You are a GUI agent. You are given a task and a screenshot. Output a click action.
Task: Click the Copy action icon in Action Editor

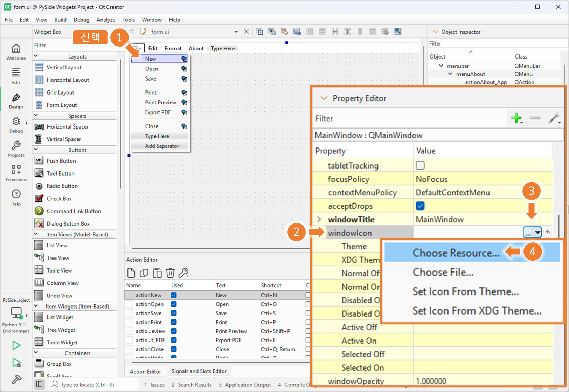[144, 273]
